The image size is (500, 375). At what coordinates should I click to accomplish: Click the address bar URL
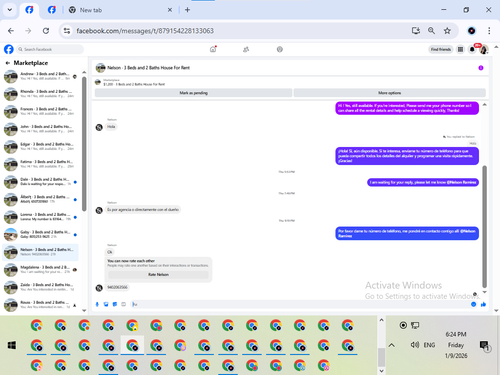[145, 31]
